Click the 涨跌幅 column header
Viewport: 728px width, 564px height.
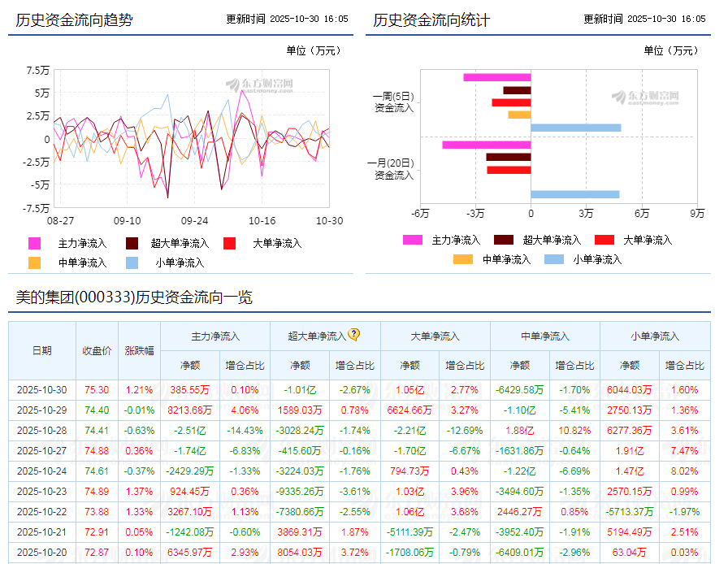point(139,351)
